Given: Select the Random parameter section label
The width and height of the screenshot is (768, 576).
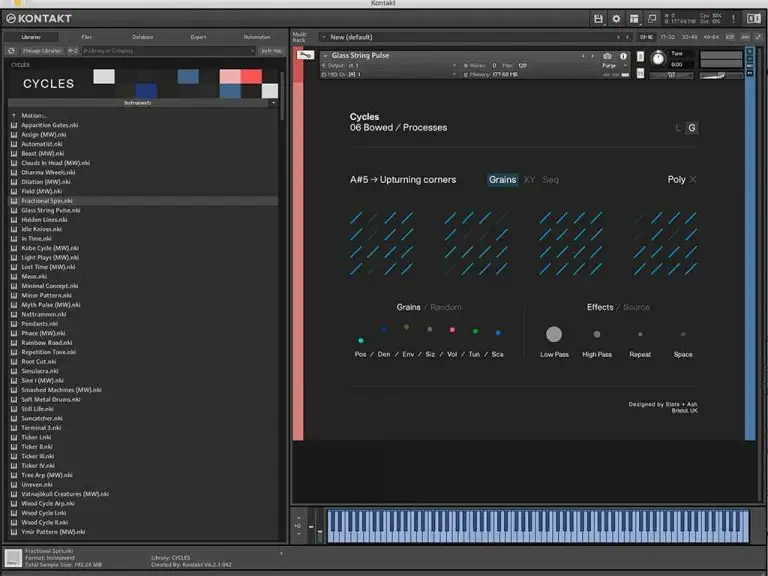Looking at the screenshot, I should [446, 307].
